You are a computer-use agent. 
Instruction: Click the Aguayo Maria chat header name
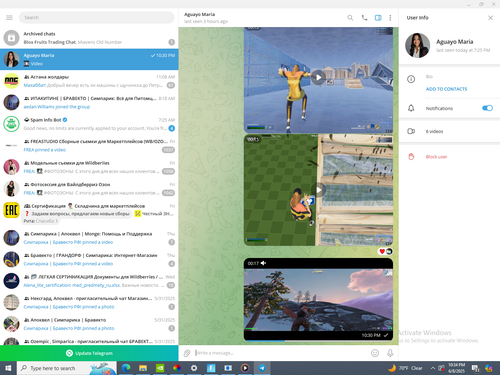[x=199, y=14]
